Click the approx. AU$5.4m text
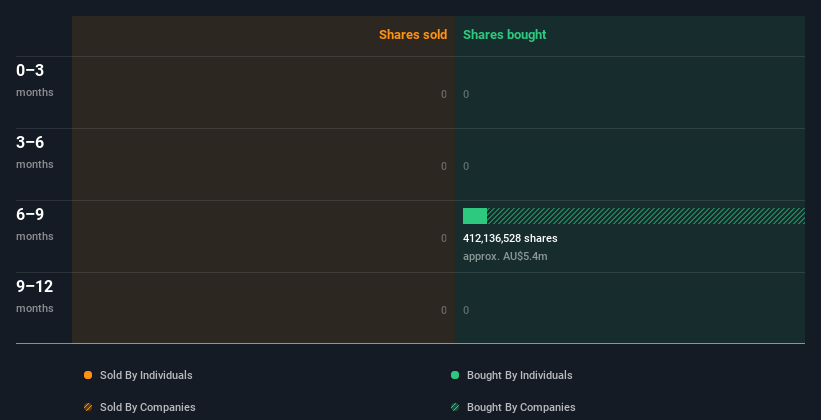The height and width of the screenshot is (420, 821). (505, 256)
